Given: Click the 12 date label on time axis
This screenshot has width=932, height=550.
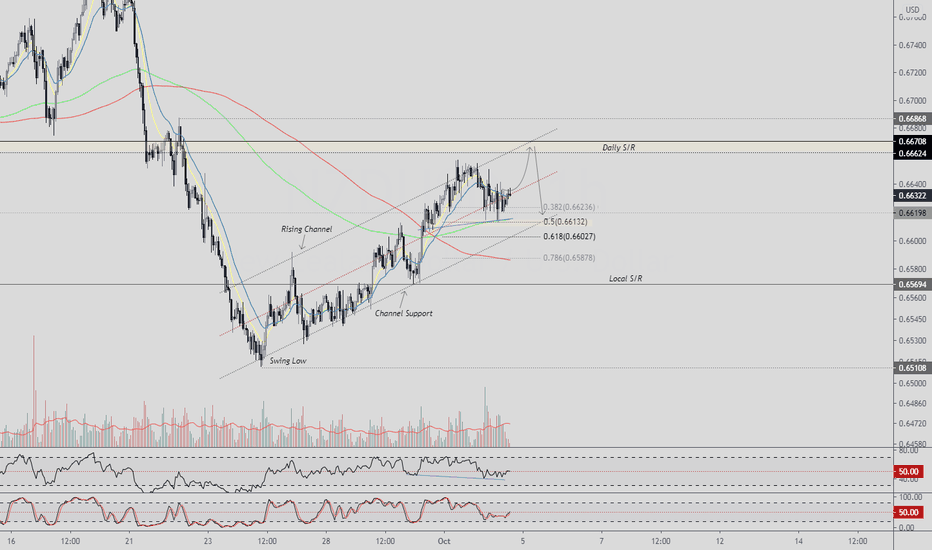Looking at the screenshot, I should click(x=720, y=542).
